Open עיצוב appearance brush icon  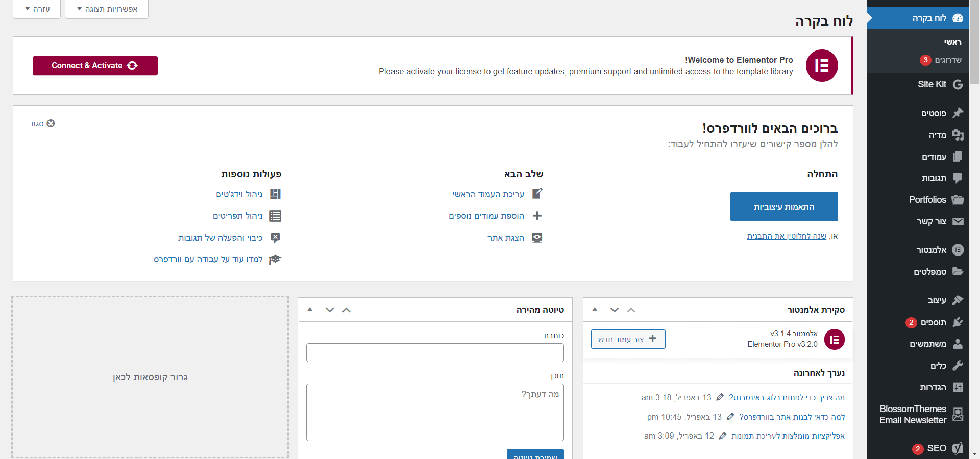[958, 300]
